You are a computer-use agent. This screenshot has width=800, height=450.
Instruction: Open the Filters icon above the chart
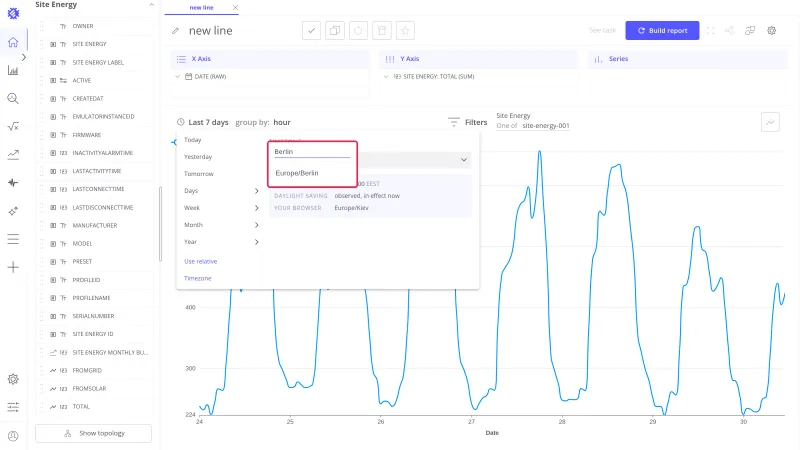[x=454, y=122]
